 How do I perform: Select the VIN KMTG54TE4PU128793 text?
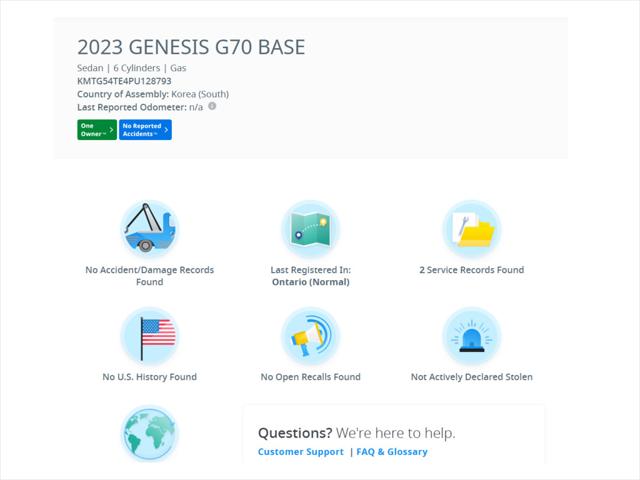point(124,81)
